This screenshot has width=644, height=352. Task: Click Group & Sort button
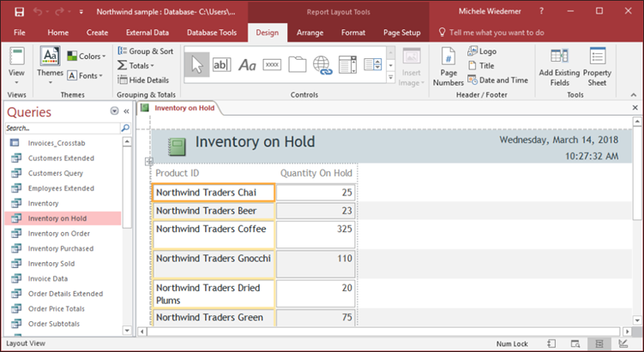click(x=146, y=51)
